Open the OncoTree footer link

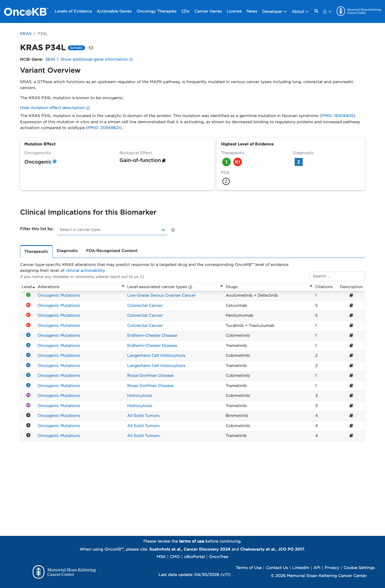219,557
